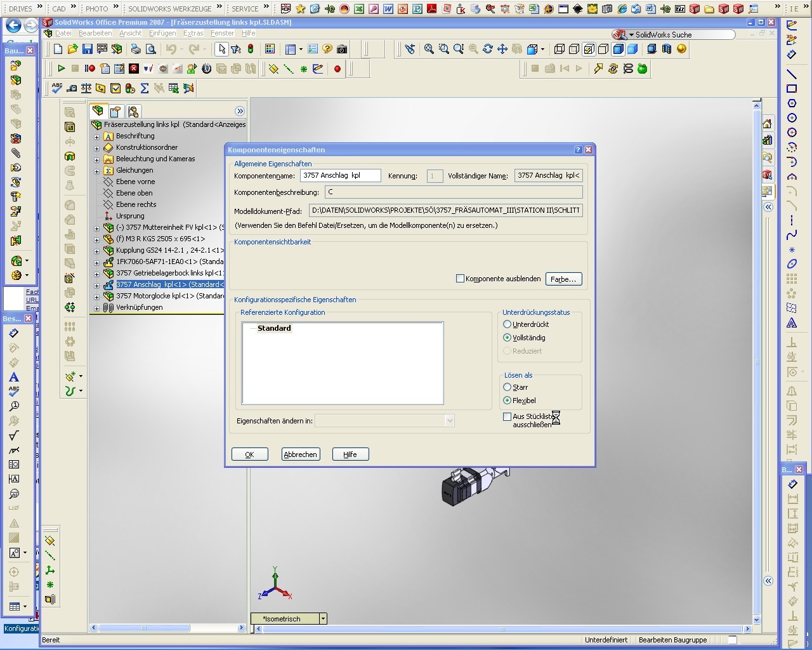This screenshot has height=650, width=812.
Task: Select the Ursprung tree item
Action: [130, 216]
